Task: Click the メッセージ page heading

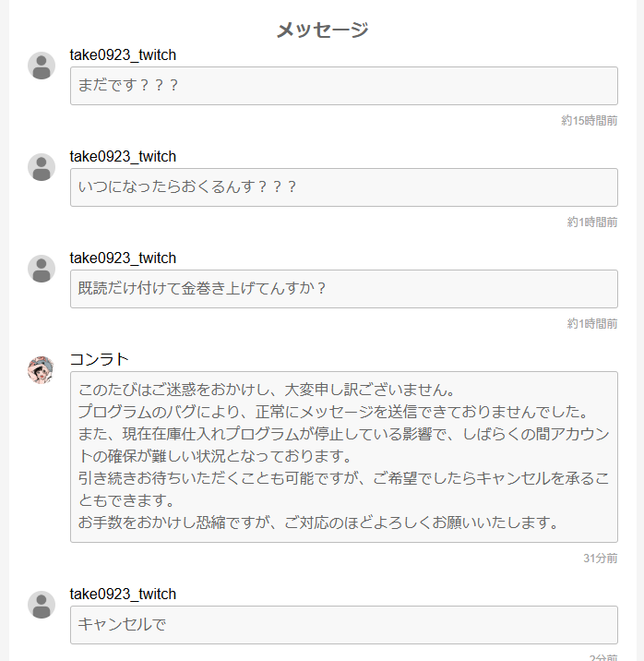Action: [322, 30]
